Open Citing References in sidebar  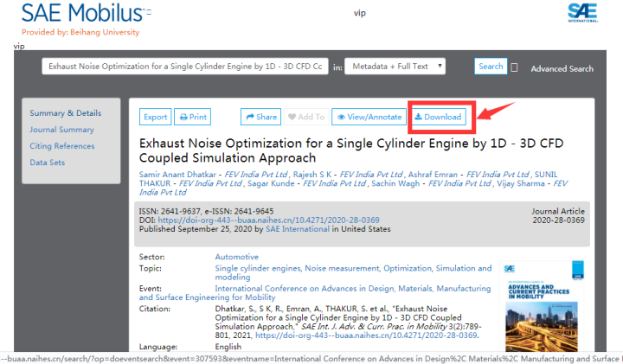[x=62, y=145]
